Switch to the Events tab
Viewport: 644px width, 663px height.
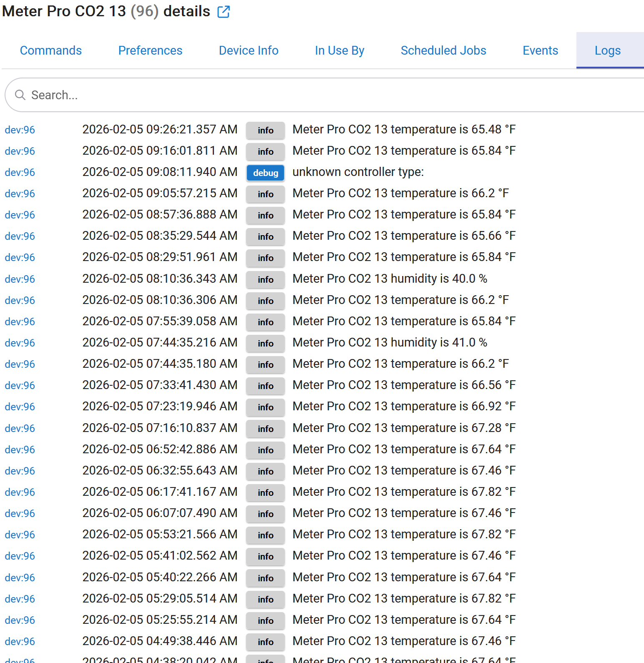(540, 50)
